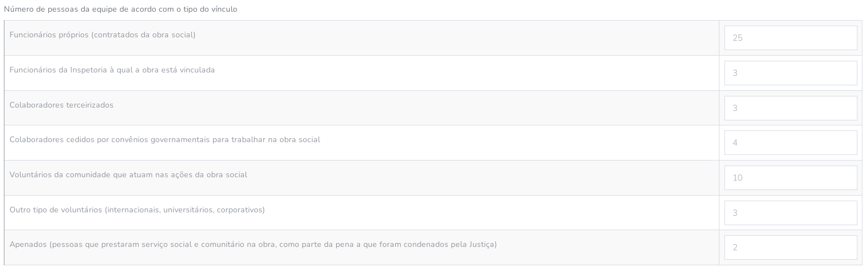
Task: Focus the 'Voluntários da comunidade' input field
Action: pyautogui.click(x=790, y=178)
